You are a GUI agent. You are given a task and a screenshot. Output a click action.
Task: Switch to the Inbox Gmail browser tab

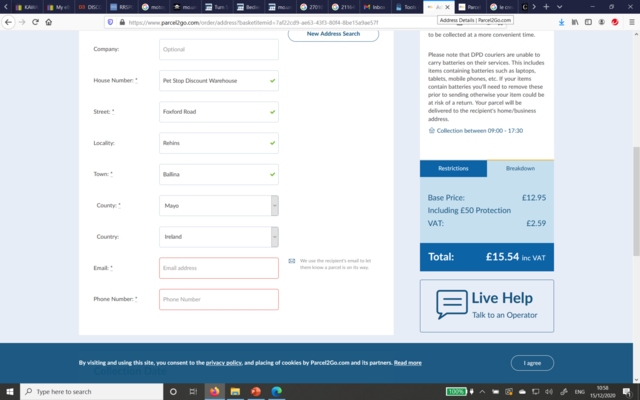[x=374, y=7]
